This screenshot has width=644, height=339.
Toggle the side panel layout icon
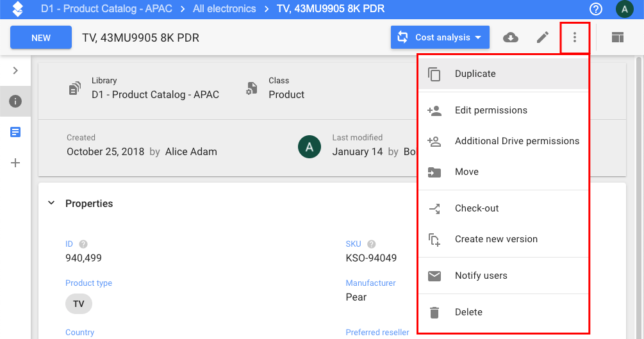[x=617, y=37]
